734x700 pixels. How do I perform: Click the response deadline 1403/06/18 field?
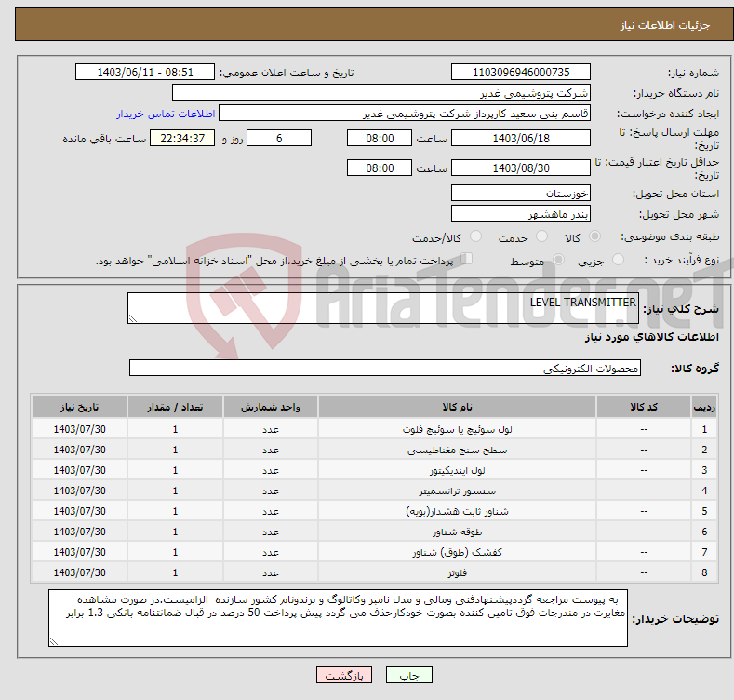(521, 138)
